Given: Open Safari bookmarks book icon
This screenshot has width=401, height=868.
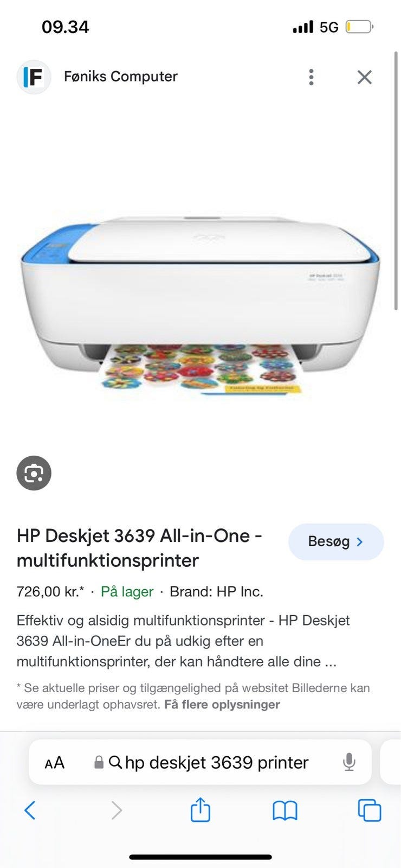Looking at the screenshot, I should pos(285,810).
